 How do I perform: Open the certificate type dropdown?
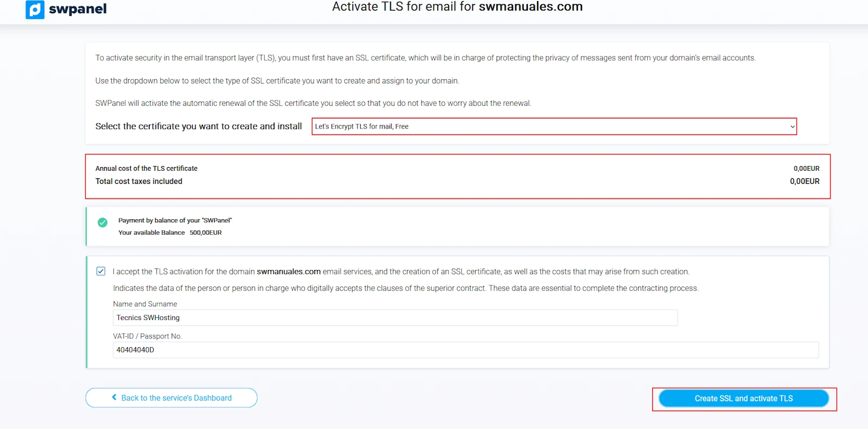point(554,126)
